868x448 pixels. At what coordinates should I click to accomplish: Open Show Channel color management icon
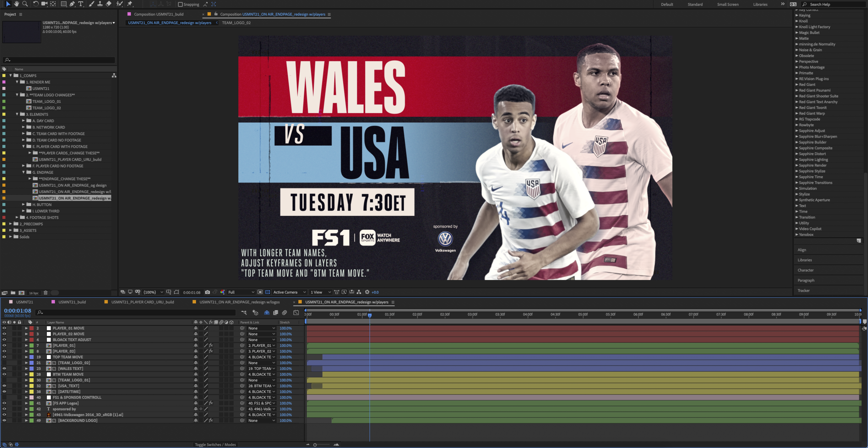pyautogui.click(x=223, y=292)
